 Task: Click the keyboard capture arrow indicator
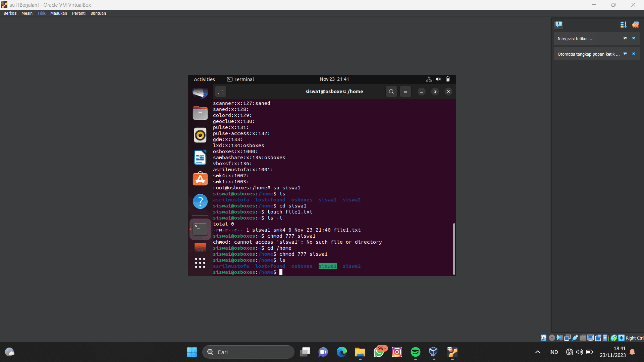pyautogui.click(x=622, y=338)
